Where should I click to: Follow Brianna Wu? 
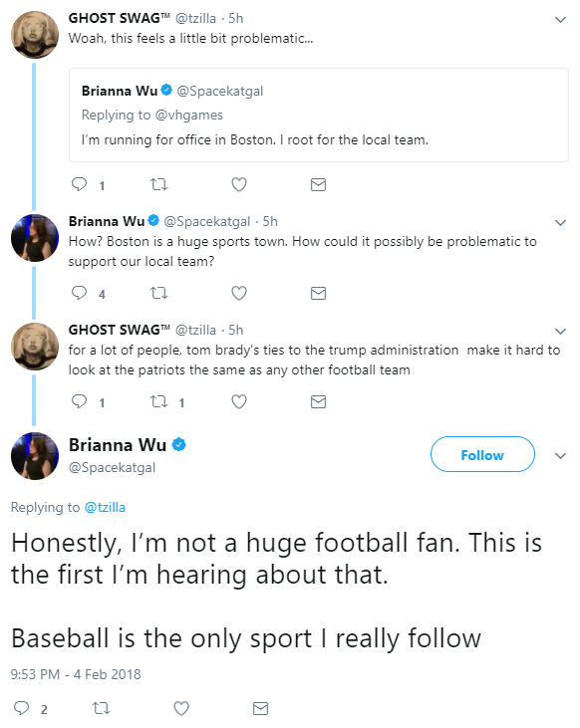pos(482,454)
